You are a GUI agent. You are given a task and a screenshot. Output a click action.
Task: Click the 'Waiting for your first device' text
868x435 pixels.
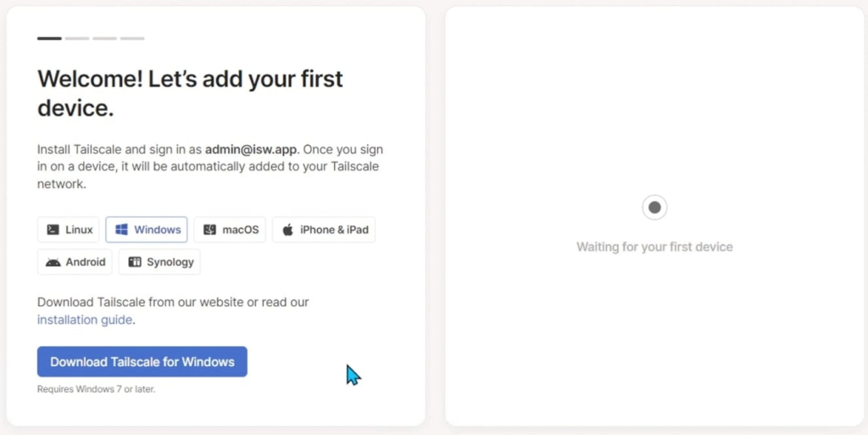[654, 247]
